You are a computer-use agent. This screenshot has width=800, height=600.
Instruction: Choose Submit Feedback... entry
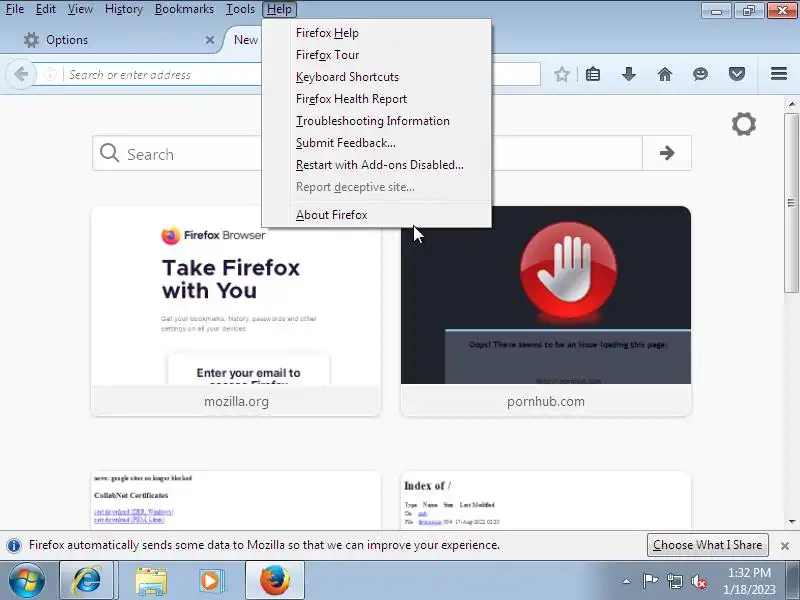click(377, 142)
